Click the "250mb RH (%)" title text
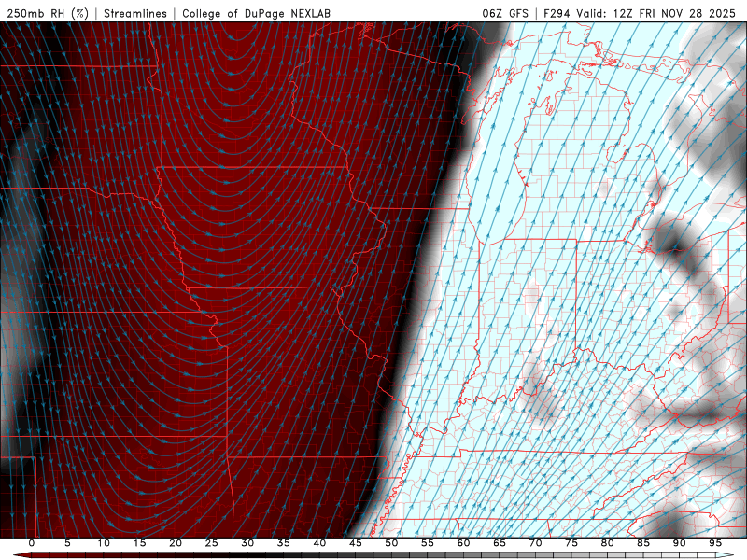This screenshot has height=560, width=747. tap(48, 13)
